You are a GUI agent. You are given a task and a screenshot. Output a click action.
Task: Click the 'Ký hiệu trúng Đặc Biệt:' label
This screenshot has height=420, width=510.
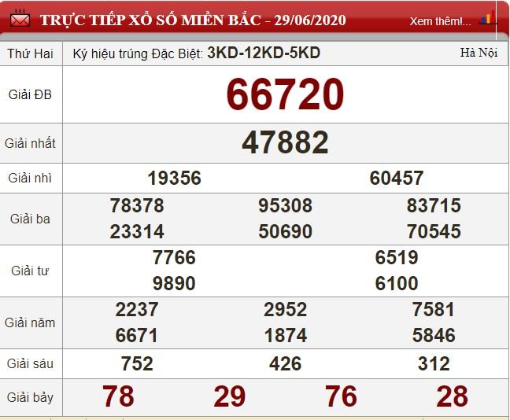(138, 53)
